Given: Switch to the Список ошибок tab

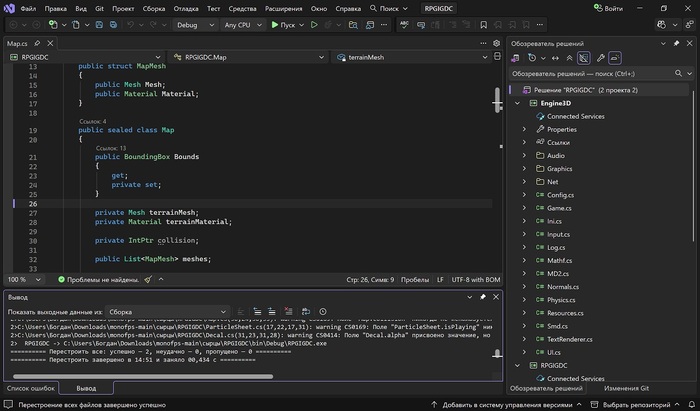Looking at the screenshot, I should pyautogui.click(x=31, y=387).
